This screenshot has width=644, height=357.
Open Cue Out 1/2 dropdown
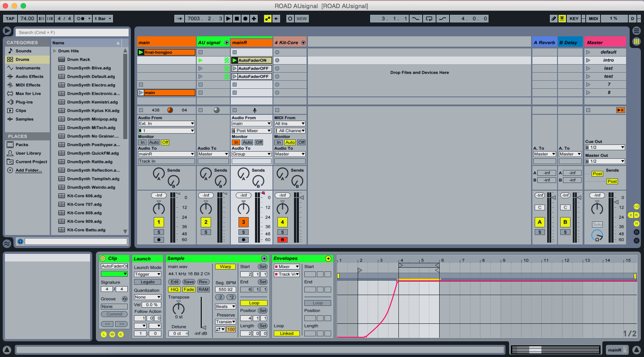tap(605, 147)
